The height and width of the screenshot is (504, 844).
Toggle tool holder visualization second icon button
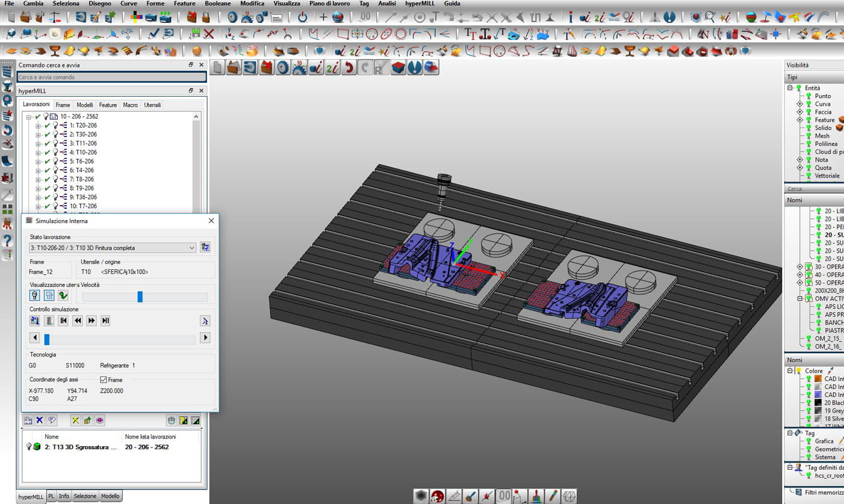coord(49,295)
